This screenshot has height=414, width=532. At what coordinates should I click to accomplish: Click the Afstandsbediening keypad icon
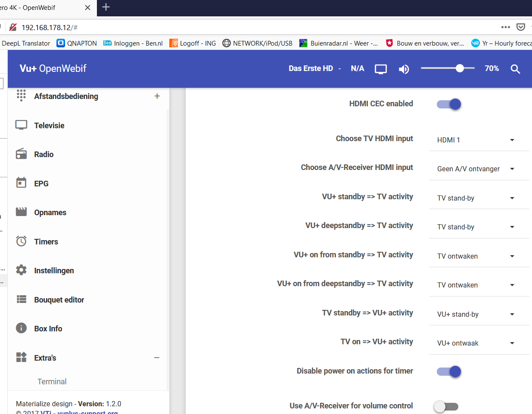[x=21, y=96]
